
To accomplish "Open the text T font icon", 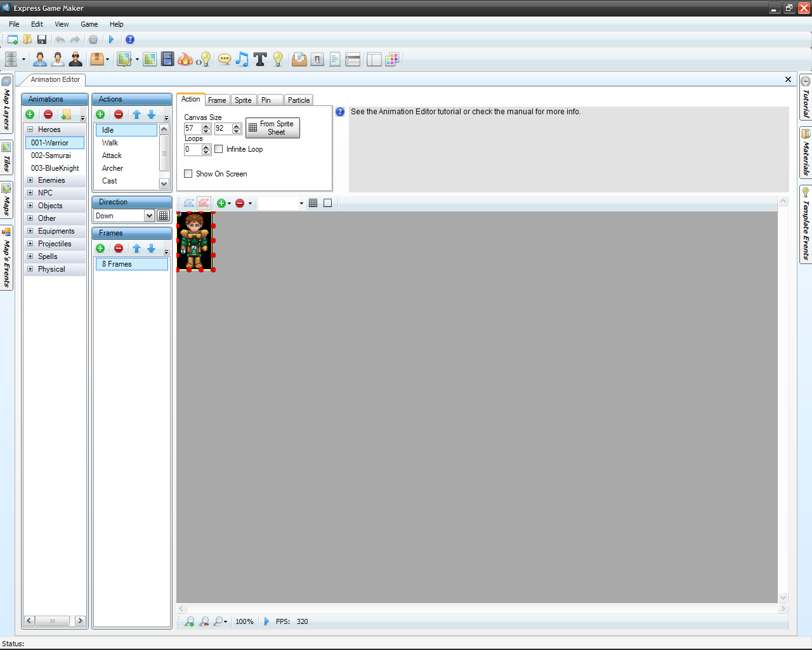I will (x=260, y=59).
